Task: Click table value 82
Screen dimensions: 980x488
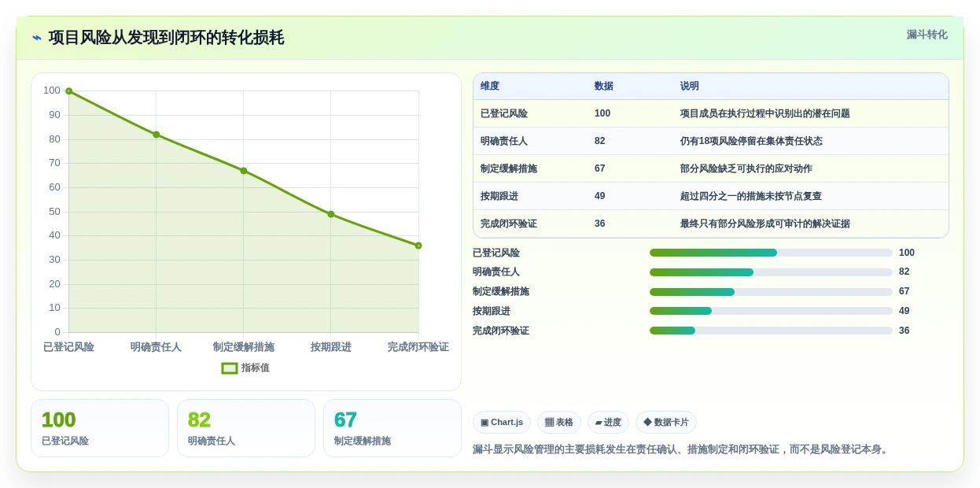Action: coord(600,142)
